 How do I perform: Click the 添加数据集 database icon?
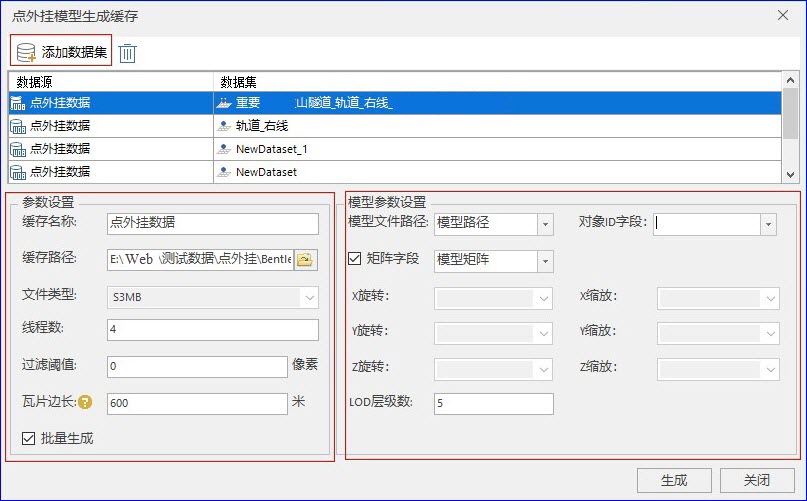[x=26, y=52]
